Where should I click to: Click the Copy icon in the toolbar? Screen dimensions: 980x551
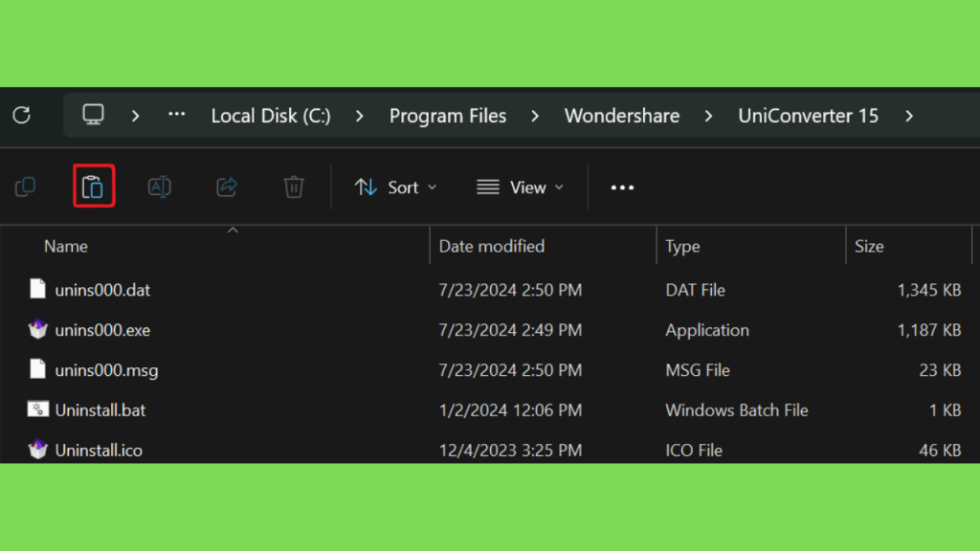[25, 187]
